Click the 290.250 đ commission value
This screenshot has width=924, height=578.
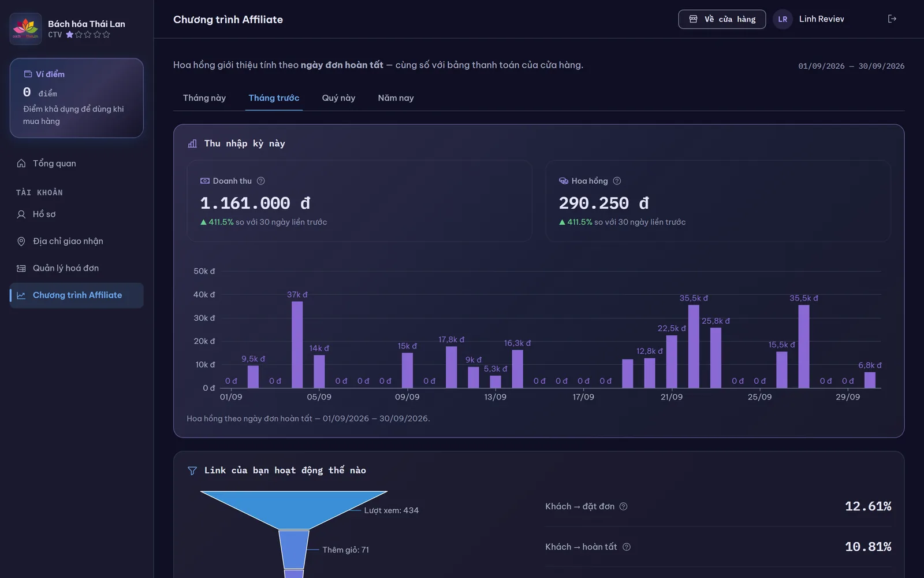(603, 203)
